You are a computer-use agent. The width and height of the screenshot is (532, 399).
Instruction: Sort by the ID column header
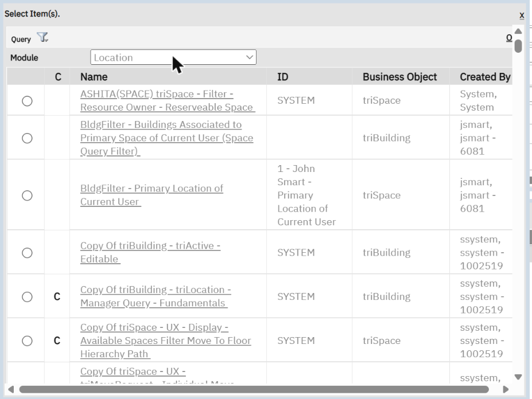pyautogui.click(x=282, y=77)
